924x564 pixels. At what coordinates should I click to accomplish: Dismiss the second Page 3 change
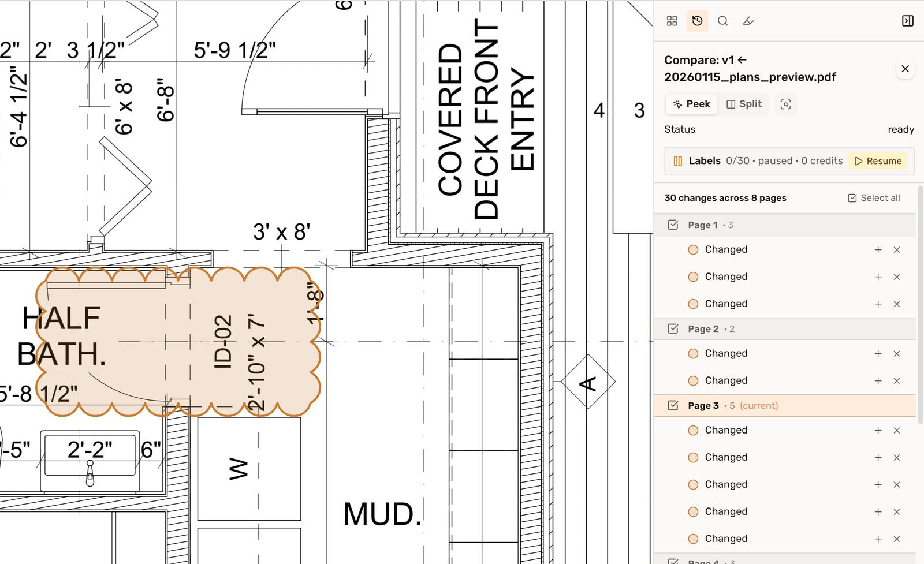(x=897, y=458)
